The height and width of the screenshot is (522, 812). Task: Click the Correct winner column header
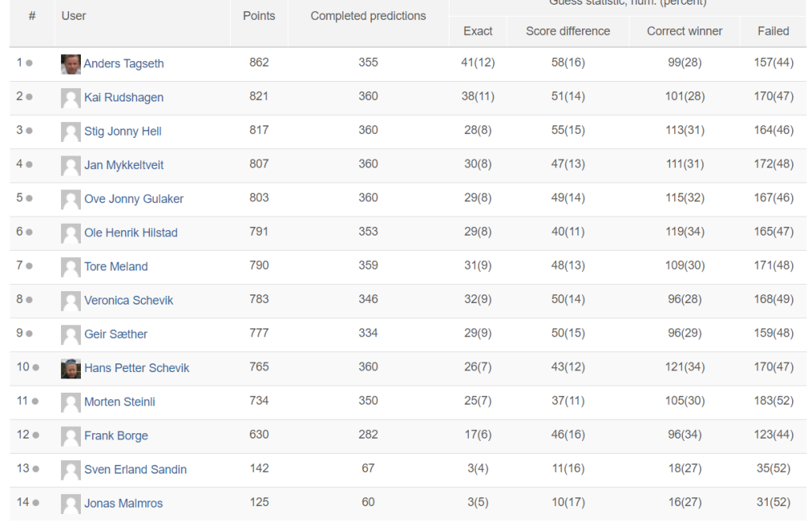pyautogui.click(x=684, y=31)
